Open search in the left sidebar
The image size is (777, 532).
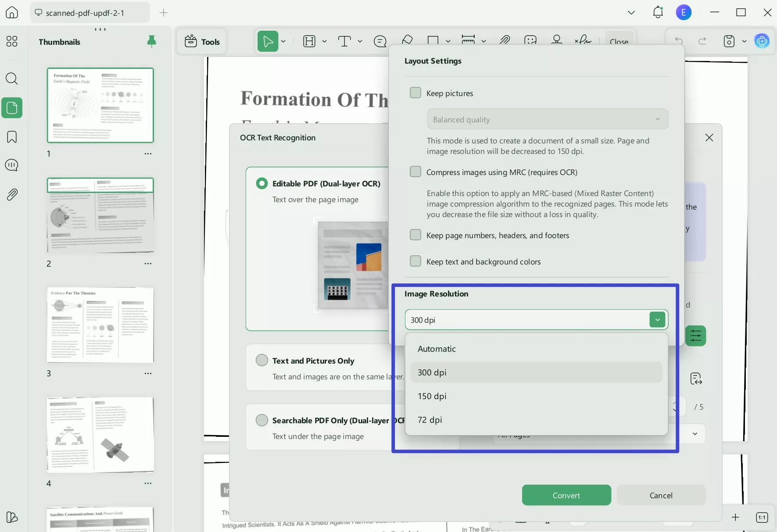pyautogui.click(x=12, y=79)
